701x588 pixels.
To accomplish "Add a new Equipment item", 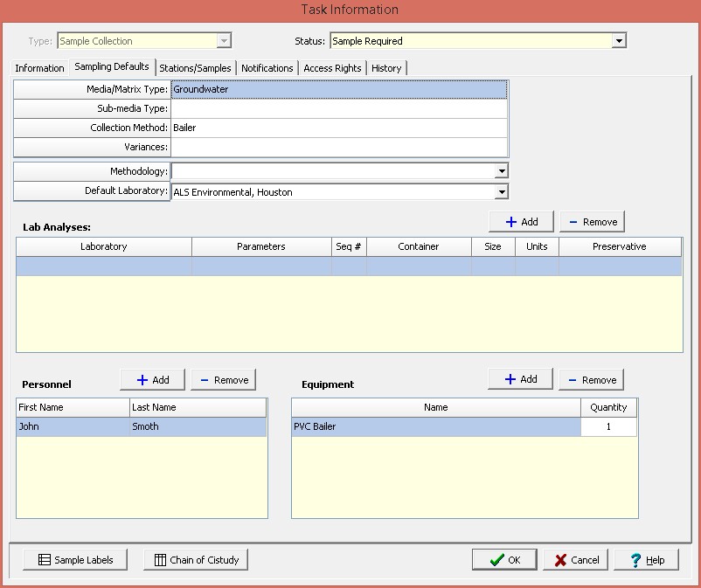I will [x=521, y=379].
